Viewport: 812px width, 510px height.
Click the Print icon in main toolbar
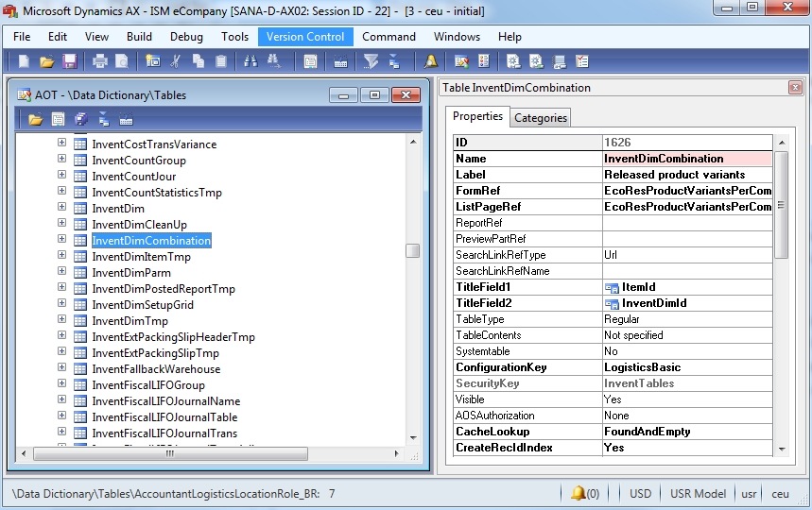[x=99, y=62]
